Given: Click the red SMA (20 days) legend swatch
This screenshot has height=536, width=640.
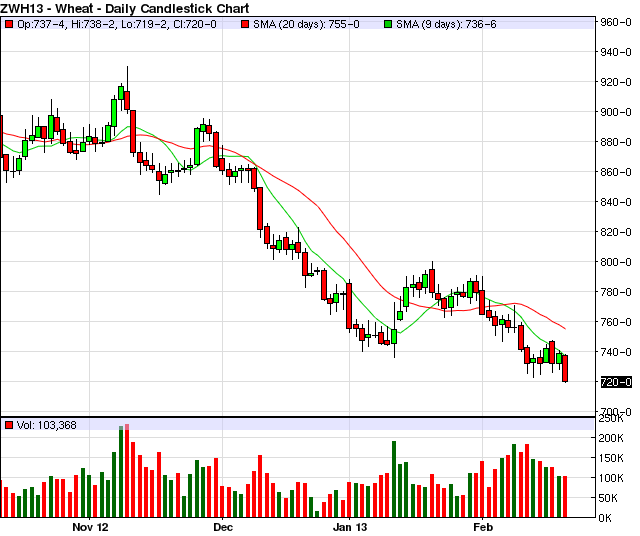Looking at the screenshot, I should [x=245, y=24].
